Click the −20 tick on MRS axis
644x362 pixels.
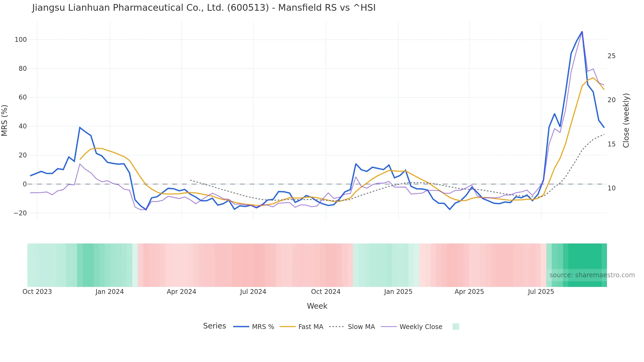point(20,213)
